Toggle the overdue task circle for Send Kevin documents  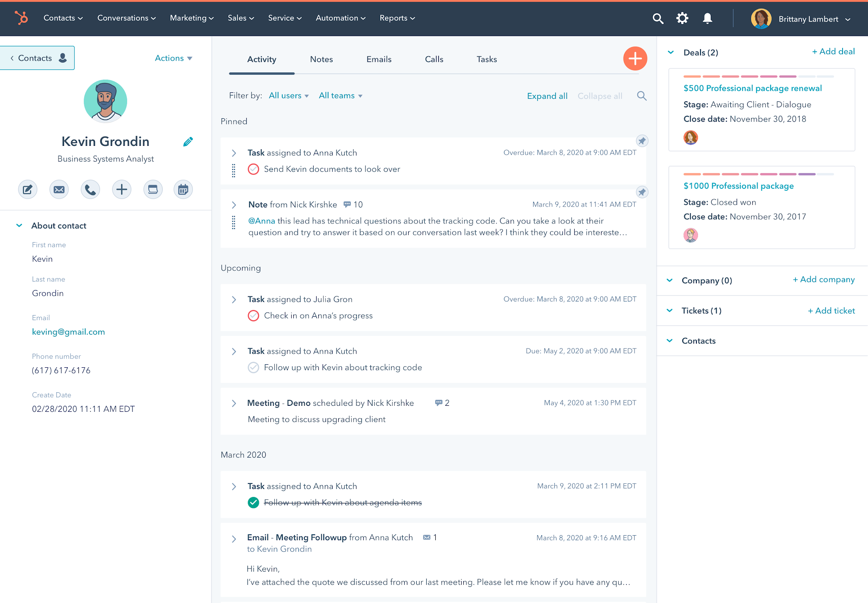(253, 169)
